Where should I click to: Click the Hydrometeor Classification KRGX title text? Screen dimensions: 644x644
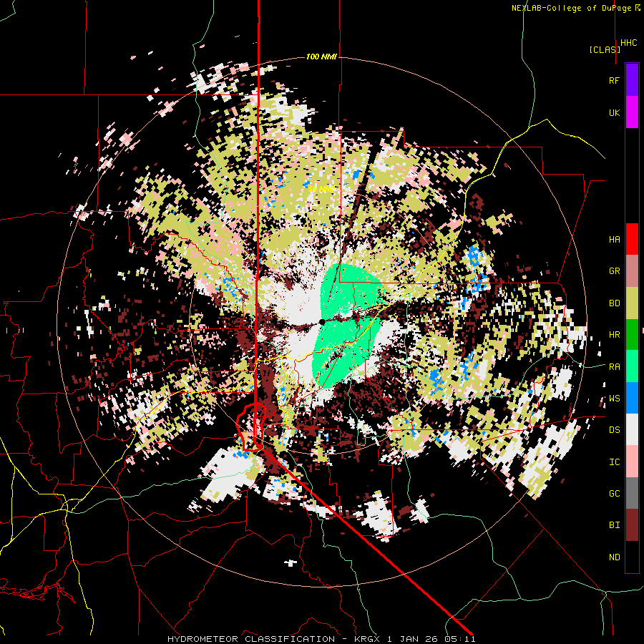[x=321, y=639]
